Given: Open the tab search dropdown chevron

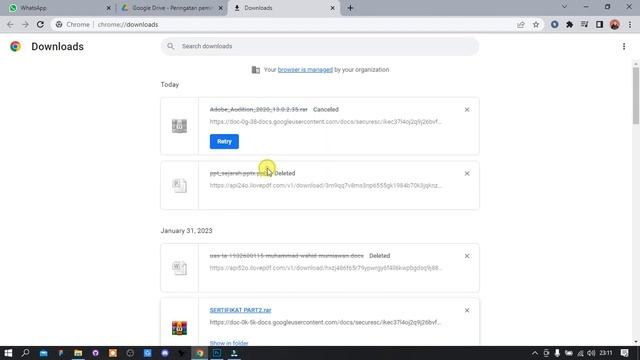Looking at the screenshot, I should tap(564, 7).
